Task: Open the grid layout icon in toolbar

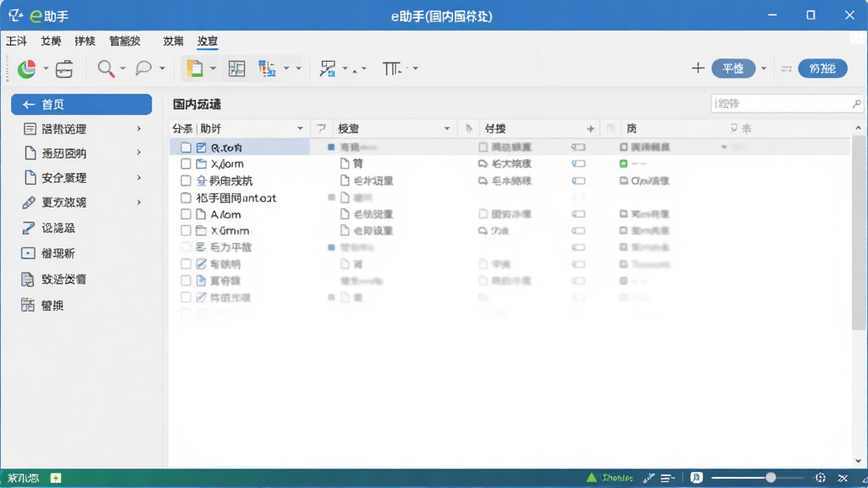Action: tap(236, 69)
